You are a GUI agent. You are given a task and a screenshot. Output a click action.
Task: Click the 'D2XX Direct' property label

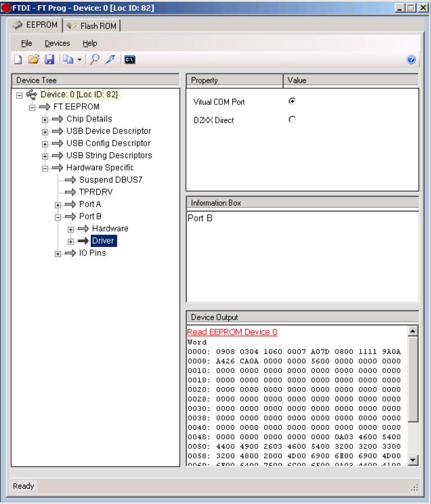[x=214, y=120]
